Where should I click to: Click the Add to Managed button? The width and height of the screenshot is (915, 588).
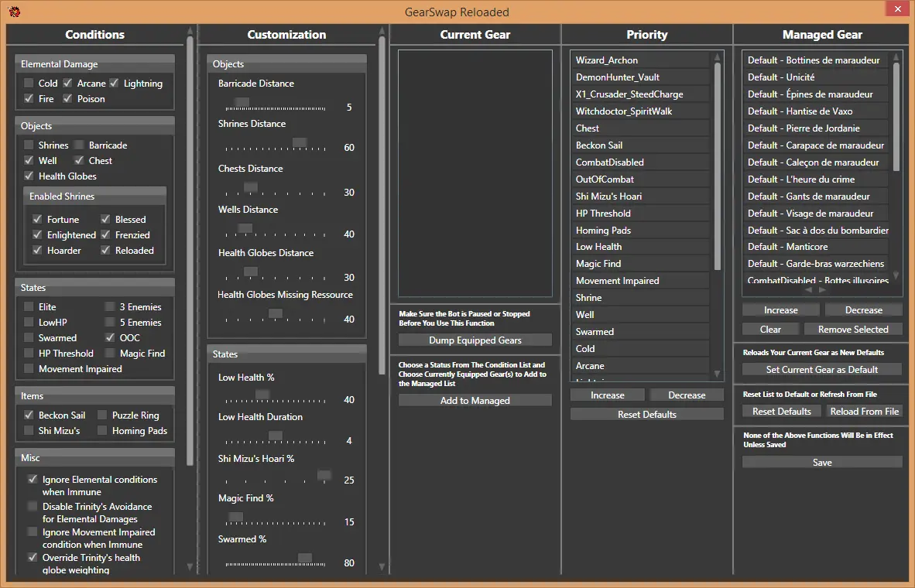point(475,401)
